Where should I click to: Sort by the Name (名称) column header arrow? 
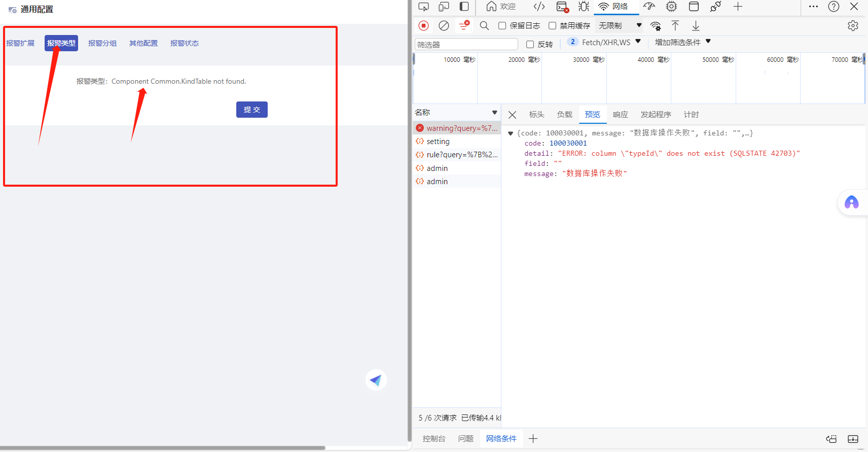point(494,113)
